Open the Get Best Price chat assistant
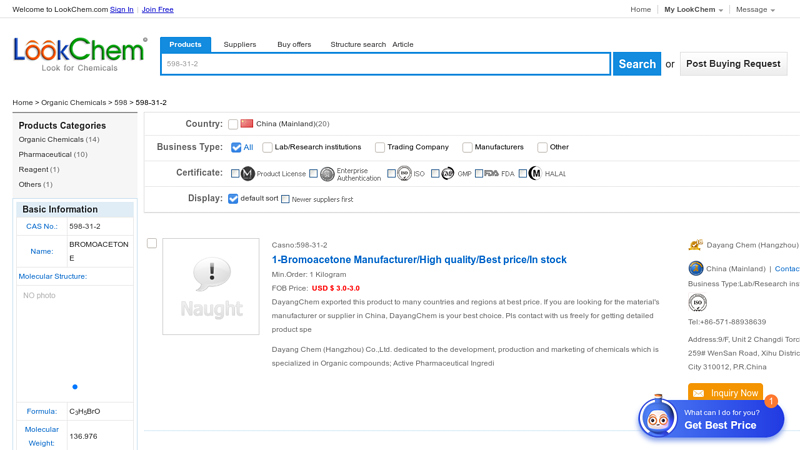 tap(710, 419)
